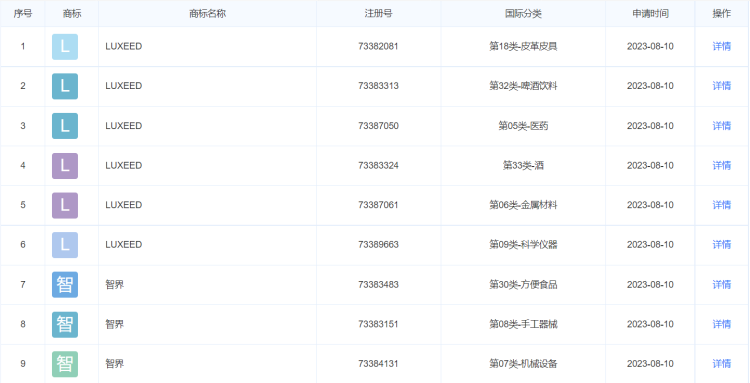Screen dimensions: 750x383
Task: Open 详情 for 第09类-科学仪器 row
Action: pyautogui.click(x=721, y=244)
